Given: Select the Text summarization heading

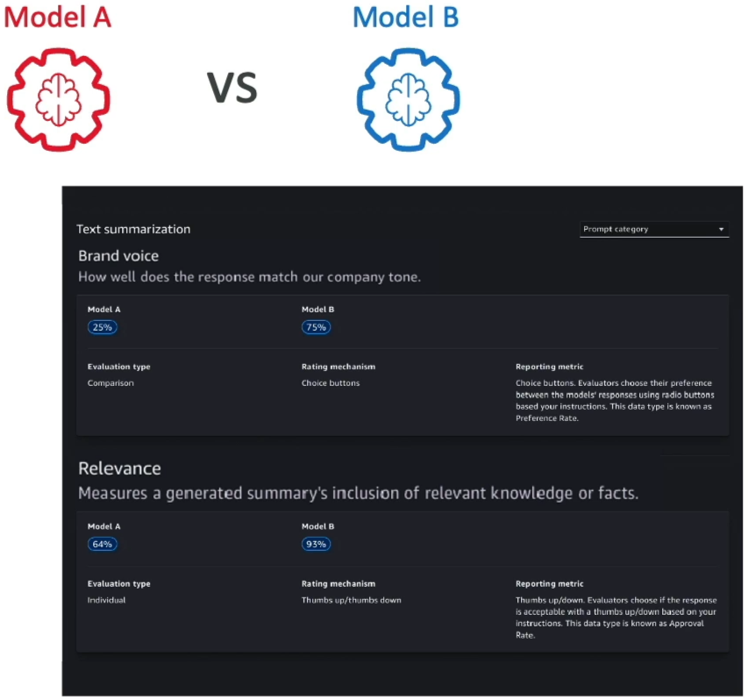Looking at the screenshot, I should point(133,229).
